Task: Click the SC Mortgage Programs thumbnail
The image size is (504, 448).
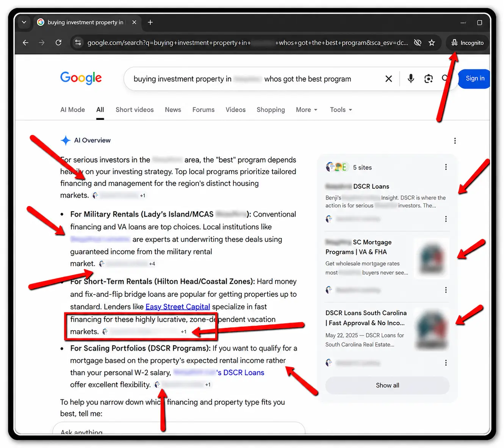Action: coord(432,259)
